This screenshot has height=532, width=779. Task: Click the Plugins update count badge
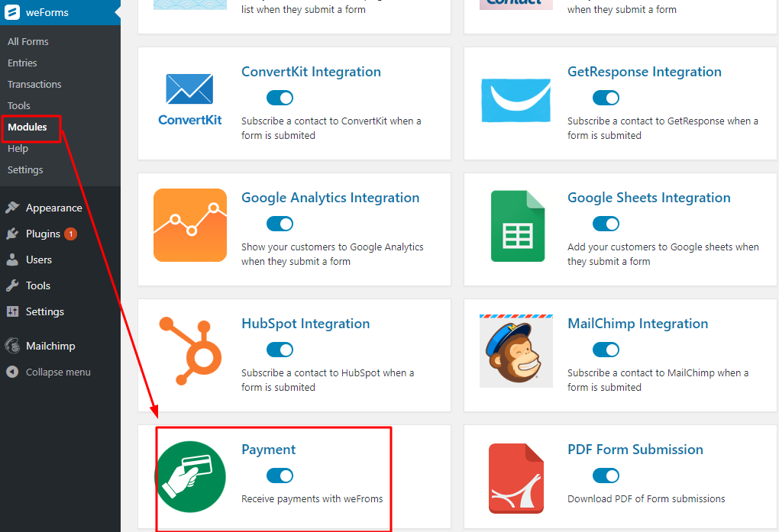tap(70, 234)
